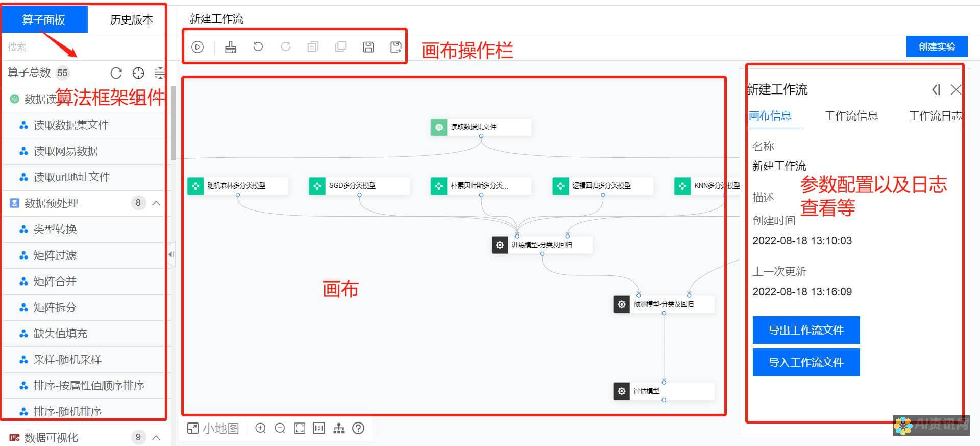Fit canvas to screen icon

300,428
